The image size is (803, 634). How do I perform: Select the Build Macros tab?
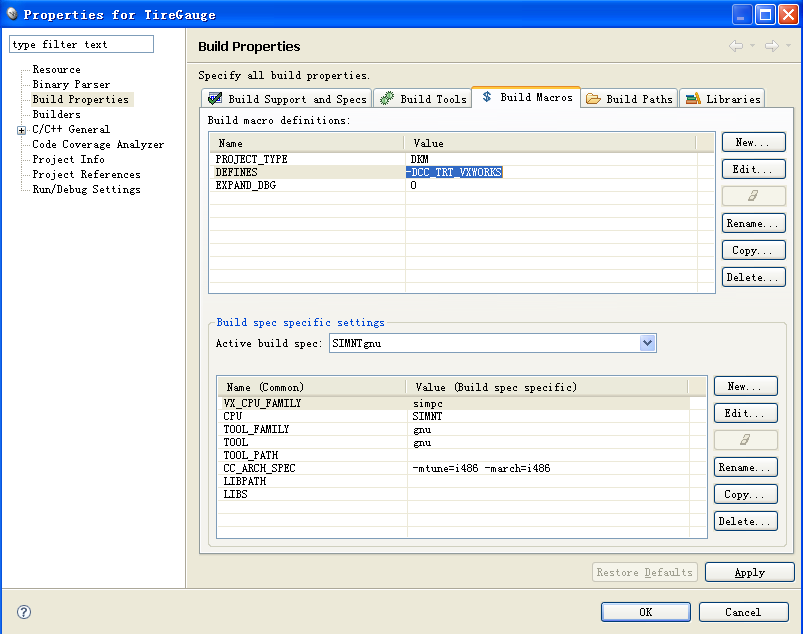pos(526,97)
